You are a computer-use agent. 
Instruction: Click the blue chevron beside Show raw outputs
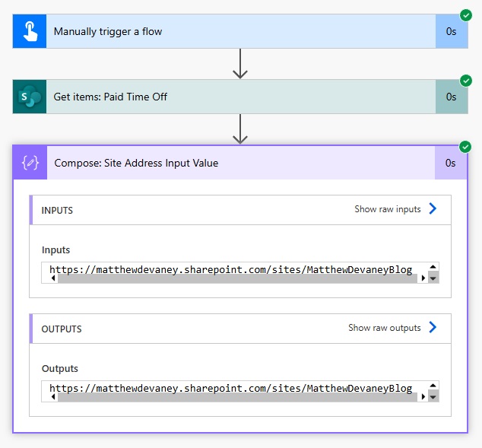tap(433, 328)
